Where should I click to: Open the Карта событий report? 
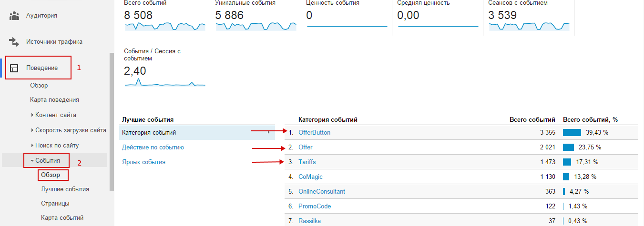tap(62, 218)
